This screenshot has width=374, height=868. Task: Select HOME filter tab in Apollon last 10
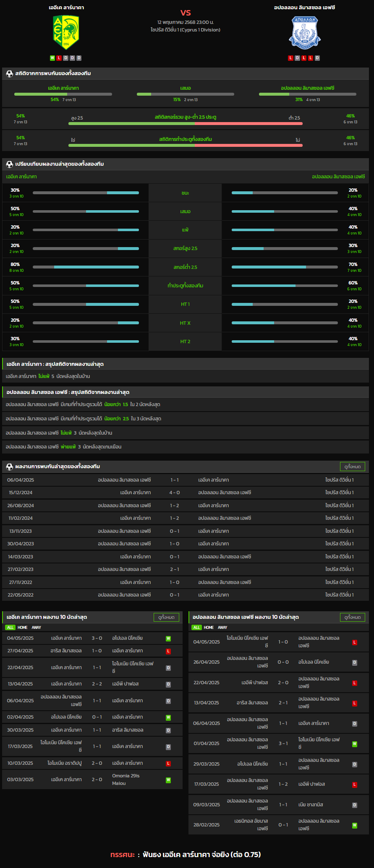[x=209, y=628]
